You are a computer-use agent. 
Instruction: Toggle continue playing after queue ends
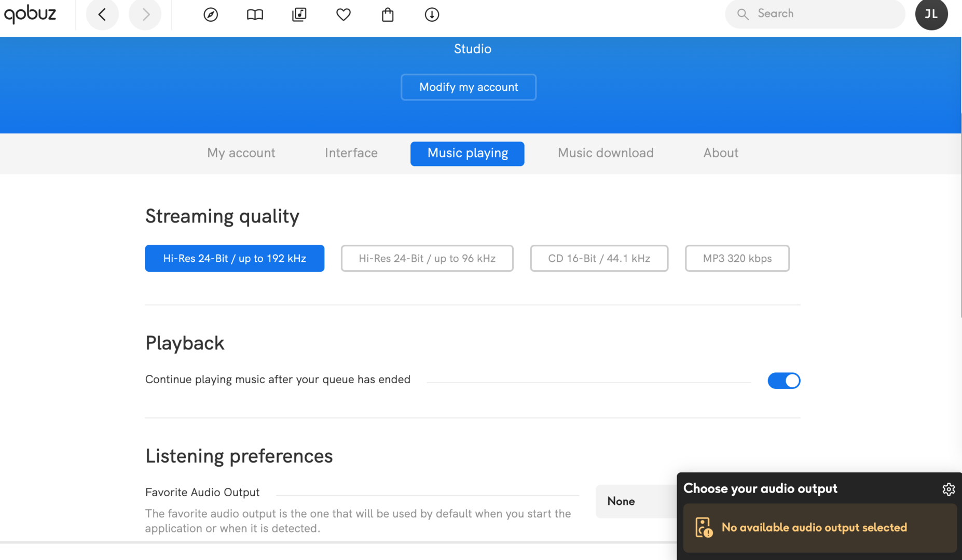click(x=784, y=381)
